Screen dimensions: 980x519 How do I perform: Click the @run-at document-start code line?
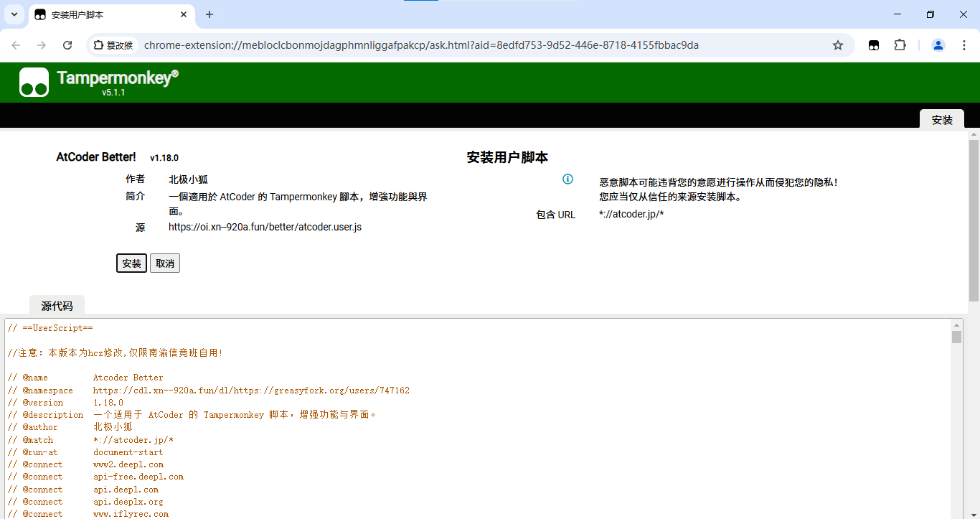pyautogui.click(x=85, y=452)
